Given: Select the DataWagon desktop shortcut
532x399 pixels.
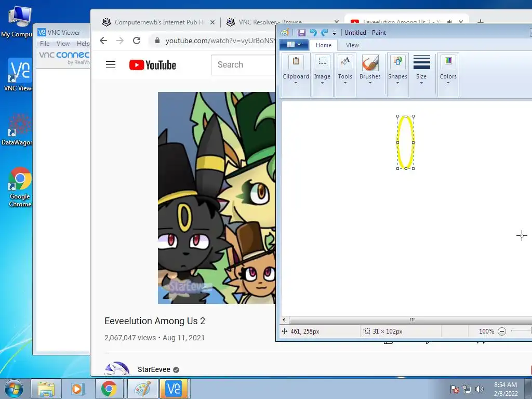Looking at the screenshot, I should tap(17, 130).
